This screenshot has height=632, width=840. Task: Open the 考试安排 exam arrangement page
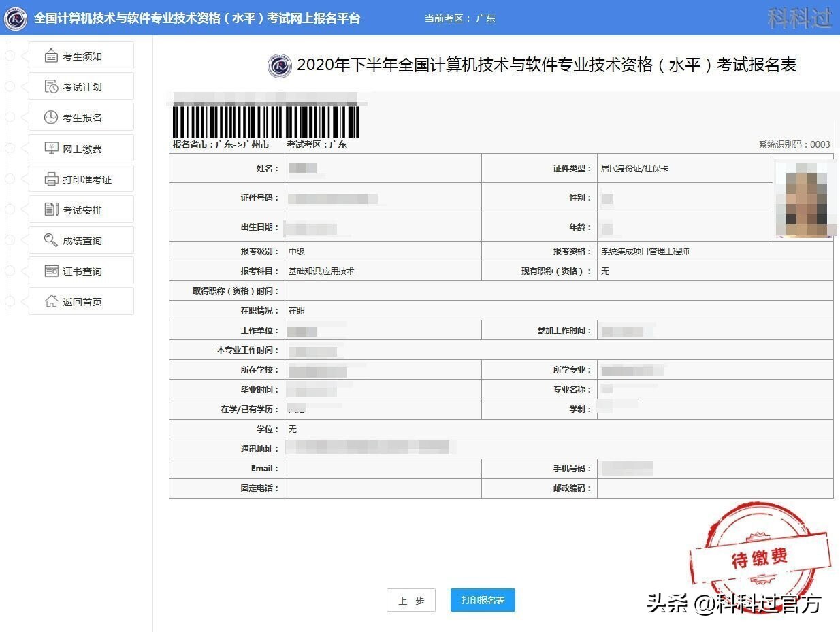coord(80,209)
